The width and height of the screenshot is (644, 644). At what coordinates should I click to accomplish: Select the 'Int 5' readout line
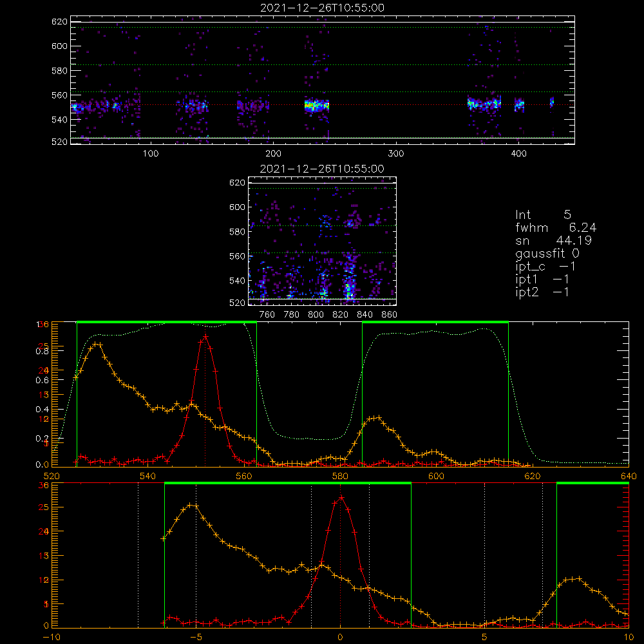[543, 214]
